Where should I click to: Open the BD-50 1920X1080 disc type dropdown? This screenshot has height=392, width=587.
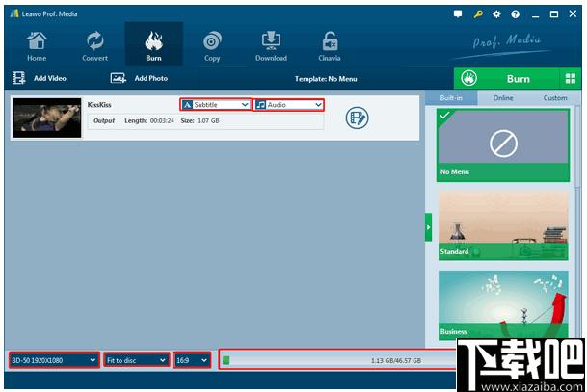pos(54,360)
